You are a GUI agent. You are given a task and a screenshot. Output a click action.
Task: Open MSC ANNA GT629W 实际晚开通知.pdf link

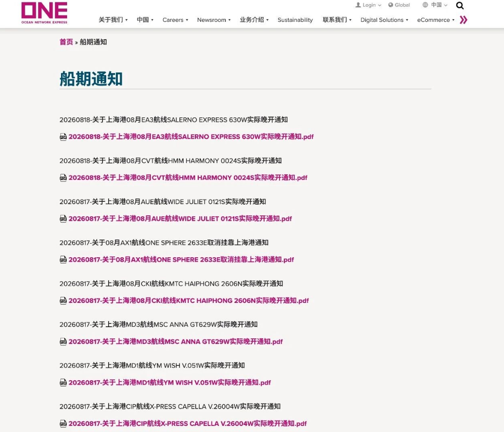click(176, 342)
